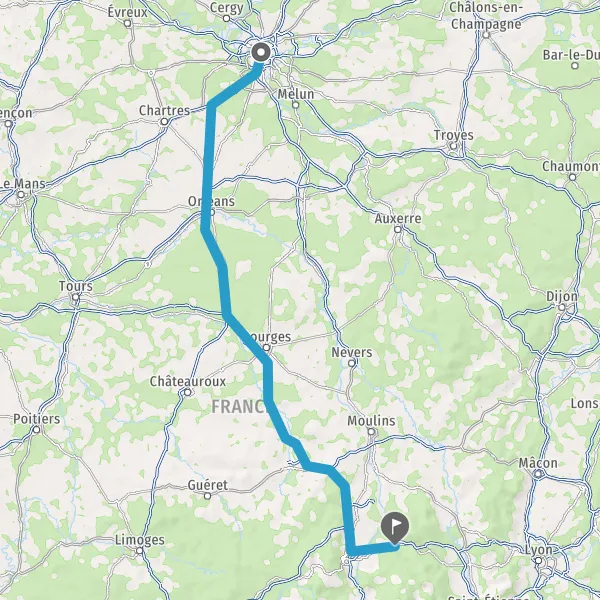Click the Limoges city dot
Image resolution: width=600 pixels, height=600 pixels.
(140, 551)
